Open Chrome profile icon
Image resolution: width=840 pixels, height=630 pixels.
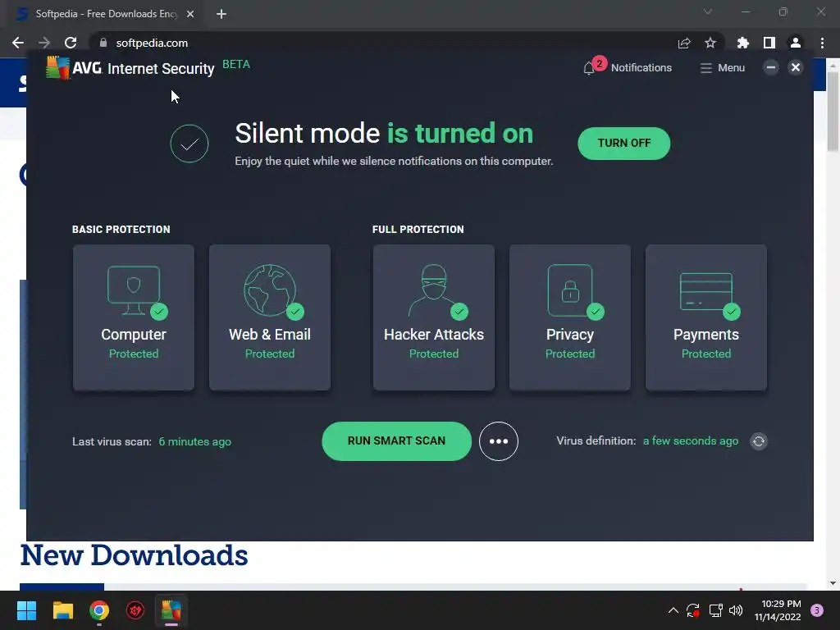coord(796,43)
